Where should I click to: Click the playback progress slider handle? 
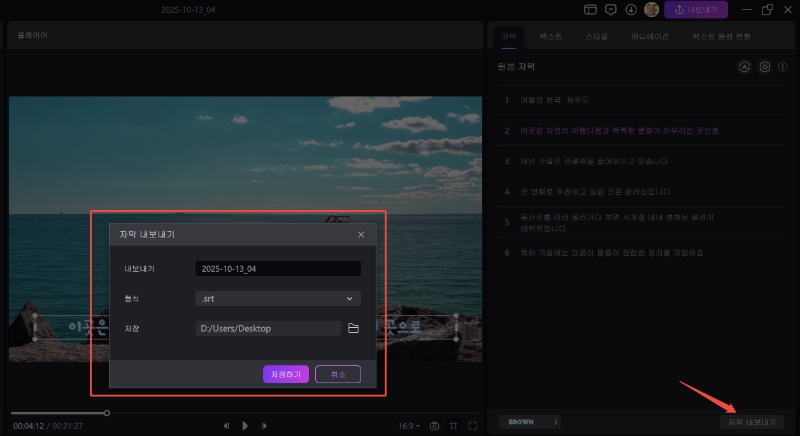107,413
